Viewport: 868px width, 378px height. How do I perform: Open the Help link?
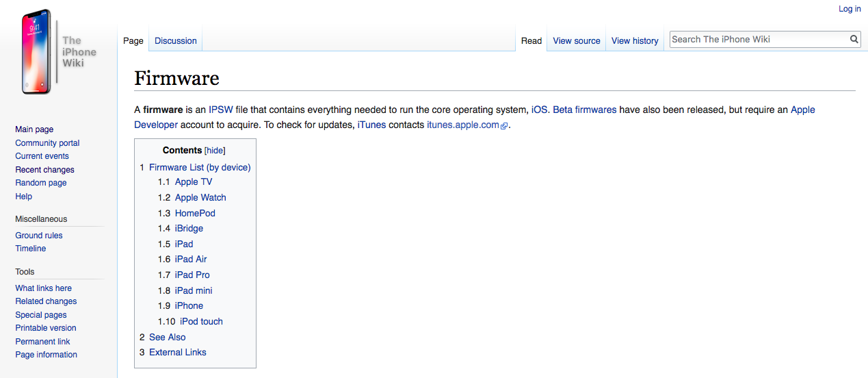pyautogui.click(x=24, y=197)
